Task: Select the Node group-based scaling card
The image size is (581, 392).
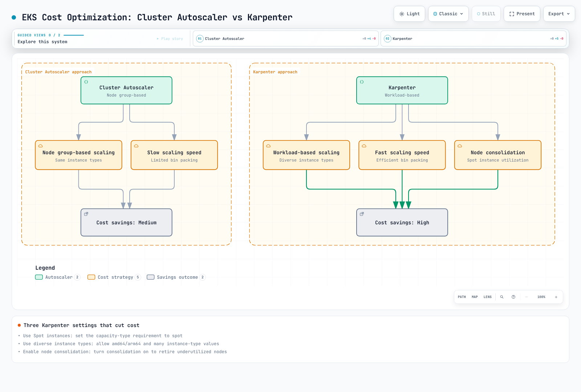Action: [78, 155]
